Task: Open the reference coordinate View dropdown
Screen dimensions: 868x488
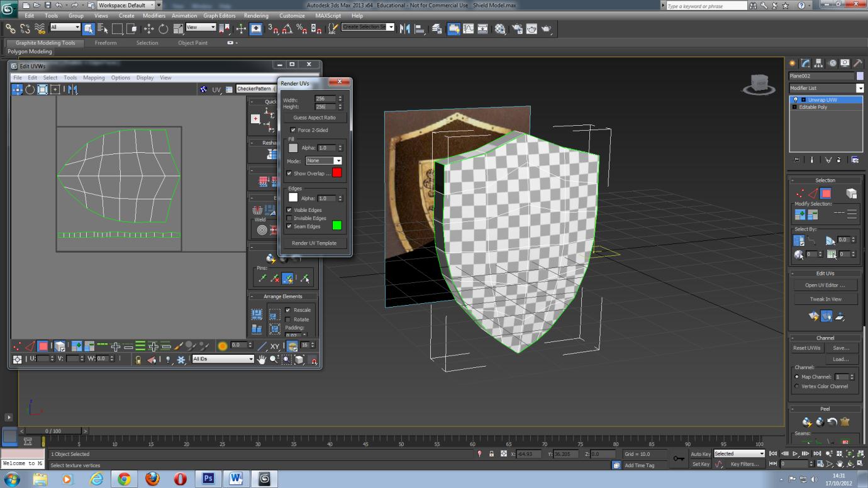Action: pos(201,28)
